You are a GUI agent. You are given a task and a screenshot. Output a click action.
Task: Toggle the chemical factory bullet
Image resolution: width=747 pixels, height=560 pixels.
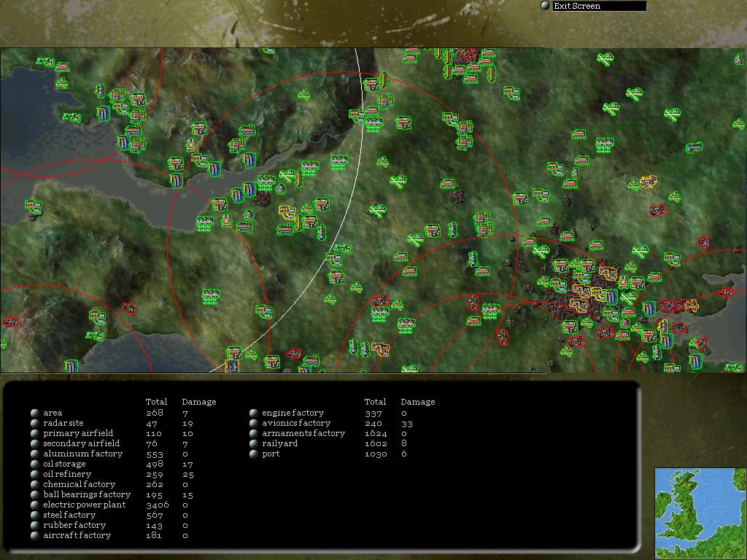coord(35,484)
